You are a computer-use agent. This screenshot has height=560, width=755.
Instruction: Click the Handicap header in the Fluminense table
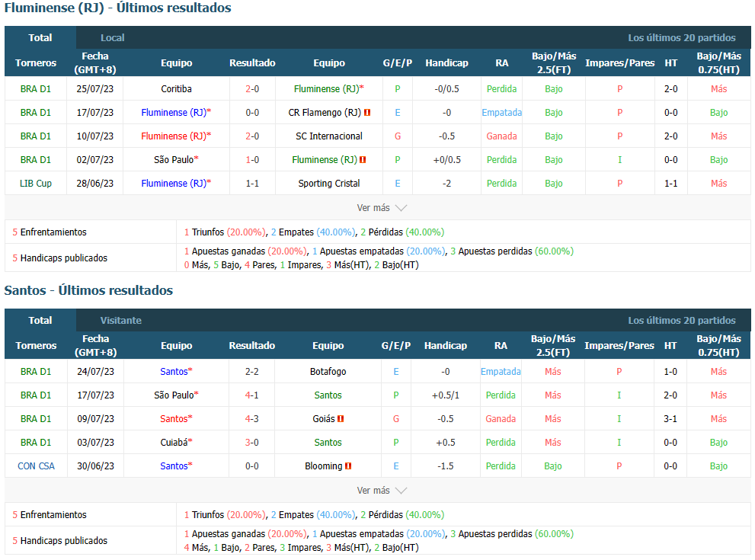point(447,62)
